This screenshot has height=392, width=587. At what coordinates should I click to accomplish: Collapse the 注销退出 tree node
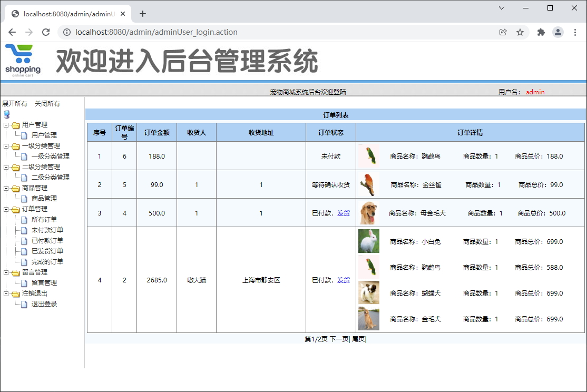click(x=6, y=294)
